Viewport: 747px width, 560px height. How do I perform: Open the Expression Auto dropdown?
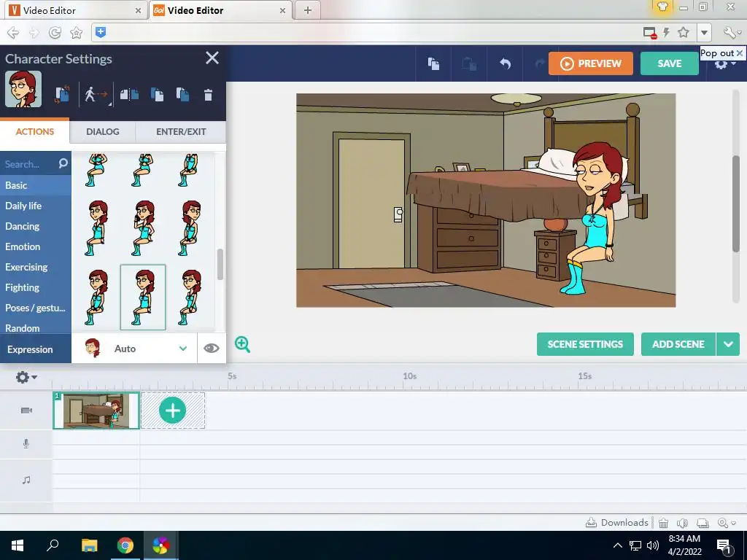(134, 349)
